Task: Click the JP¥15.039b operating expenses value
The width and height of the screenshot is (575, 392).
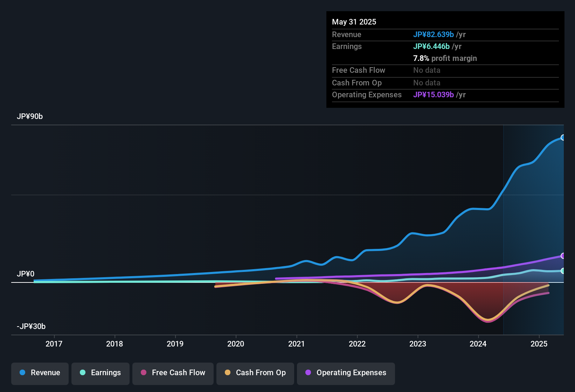Action: click(434, 95)
